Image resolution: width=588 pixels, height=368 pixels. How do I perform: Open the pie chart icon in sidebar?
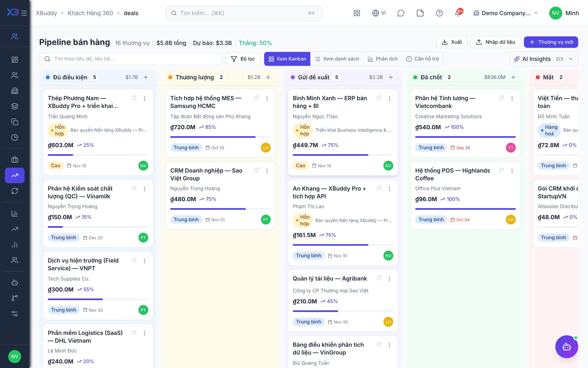point(14,137)
